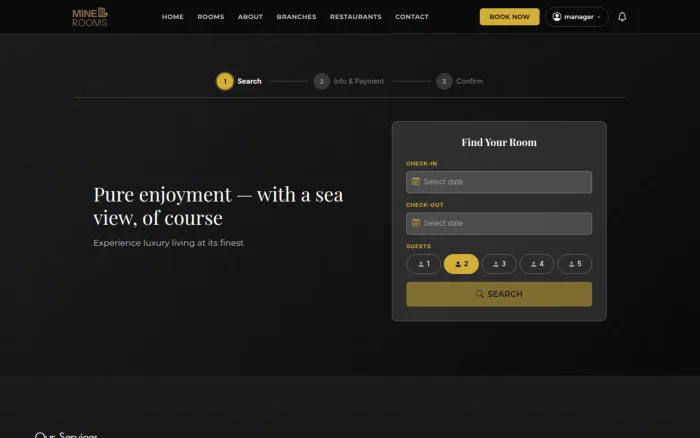Open the Contact nav link
Screen dimensions: 700x438
click(412, 17)
